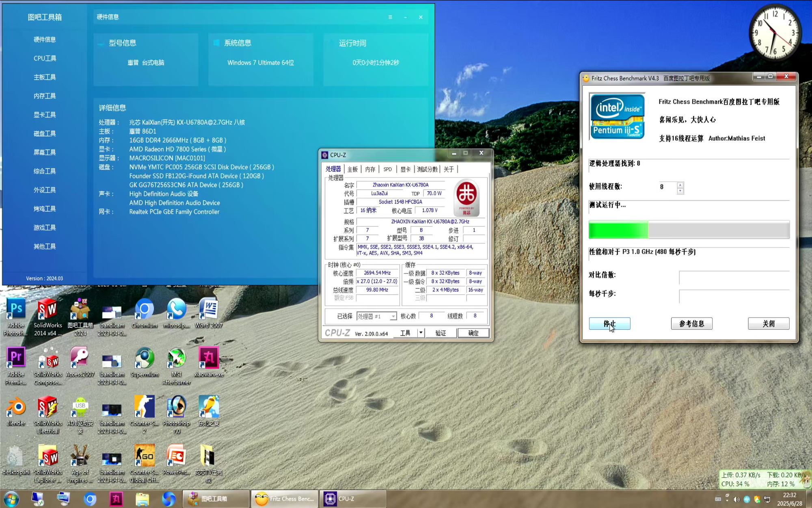
Task: Open the microsip desktop shortcut
Action: coord(176,313)
